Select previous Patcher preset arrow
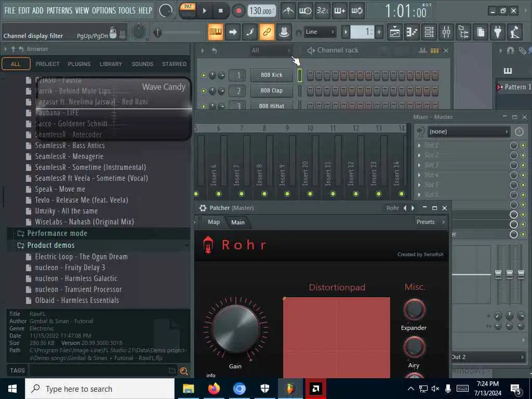The image size is (532, 399). tap(405, 208)
